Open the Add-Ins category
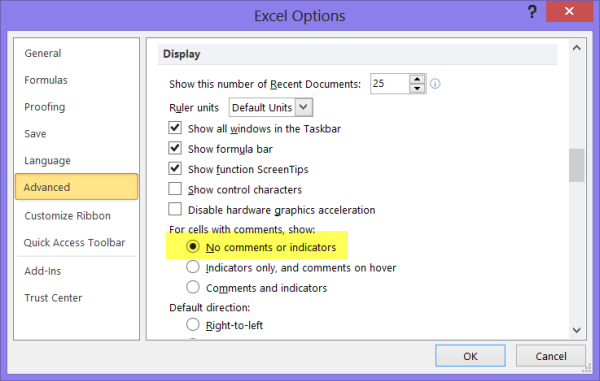Screen dimensions: 600x381 tap(77, 271)
